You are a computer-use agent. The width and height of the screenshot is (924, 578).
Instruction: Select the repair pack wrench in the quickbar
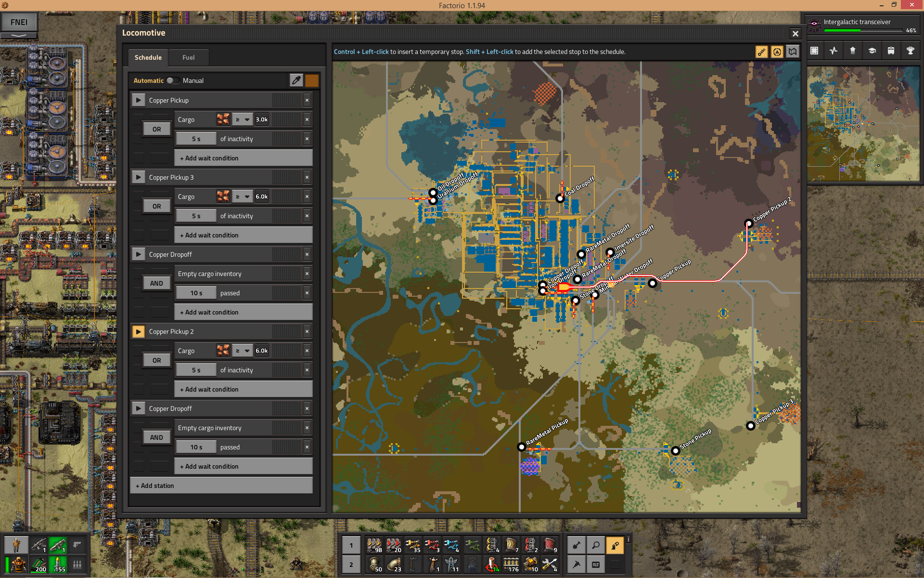(x=550, y=565)
